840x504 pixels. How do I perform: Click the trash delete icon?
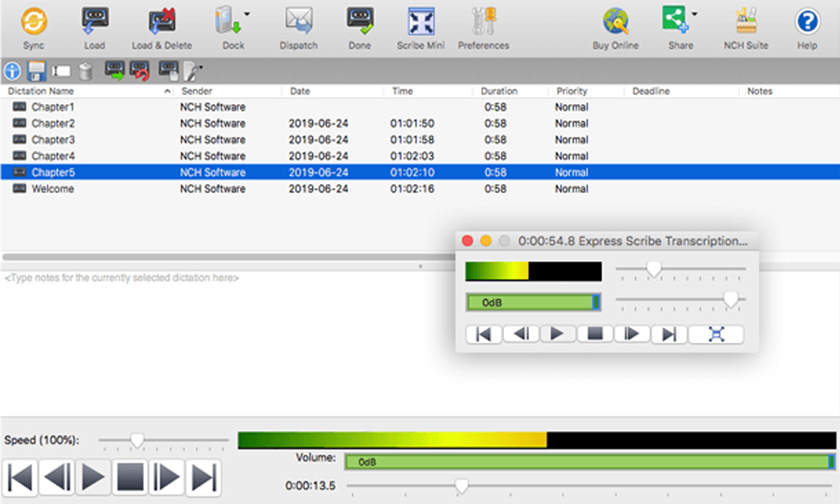point(86,71)
